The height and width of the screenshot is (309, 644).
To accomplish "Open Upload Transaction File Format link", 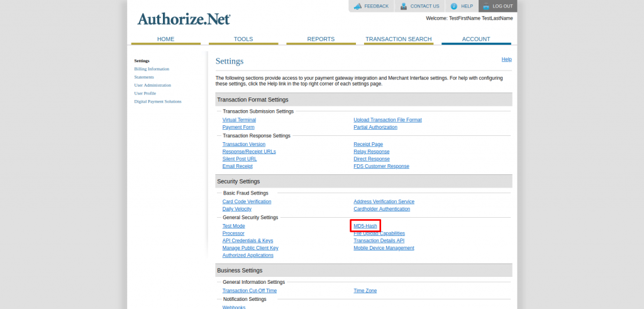I will click(x=387, y=120).
